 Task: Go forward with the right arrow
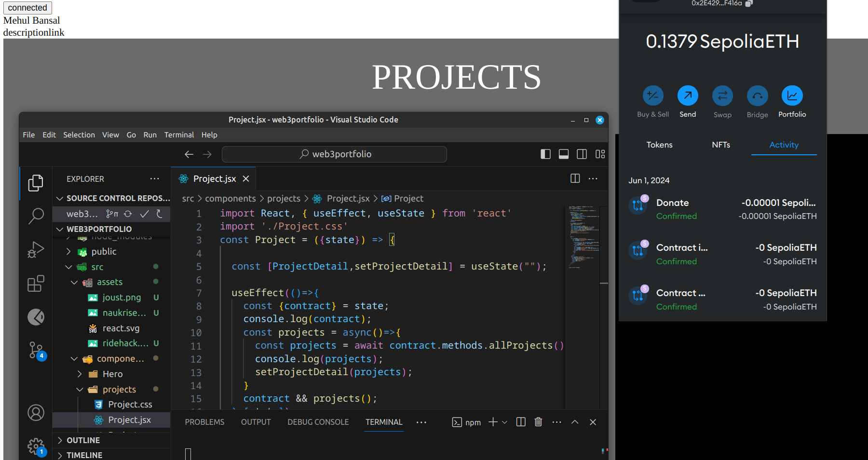click(x=207, y=154)
